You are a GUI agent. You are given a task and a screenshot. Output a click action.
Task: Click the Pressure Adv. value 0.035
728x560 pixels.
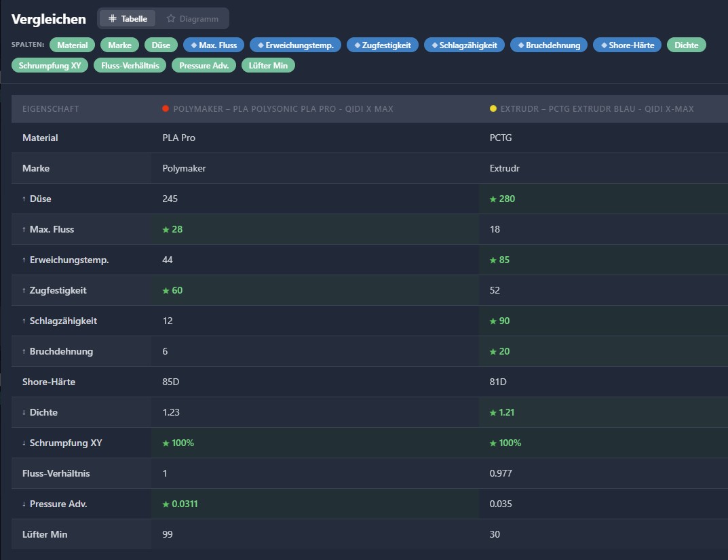501,504
